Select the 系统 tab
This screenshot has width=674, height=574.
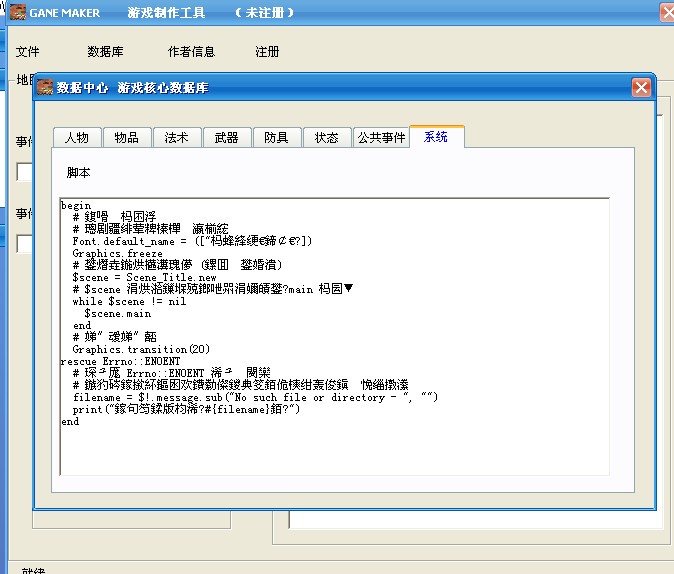pos(437,137)
